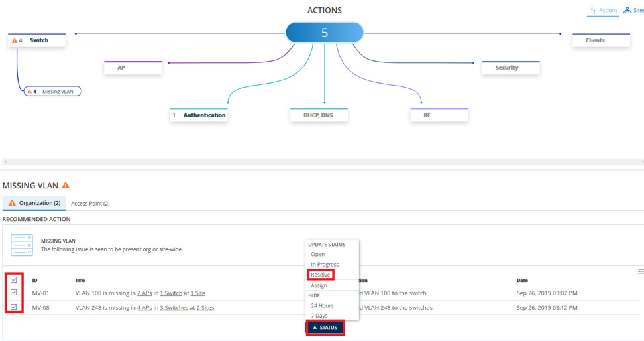
Task: Uncheck the MV-08 row checkbox
Action: (x=14, y=307)
